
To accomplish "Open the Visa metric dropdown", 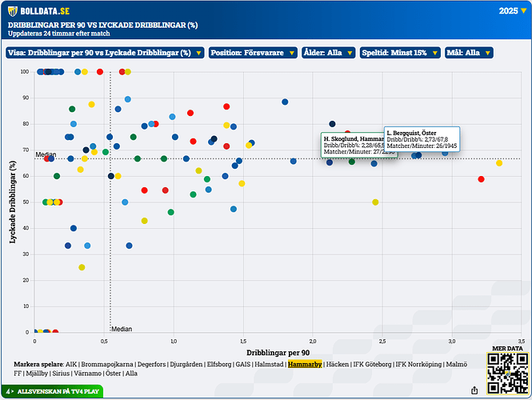I will (x=104, y=53).
